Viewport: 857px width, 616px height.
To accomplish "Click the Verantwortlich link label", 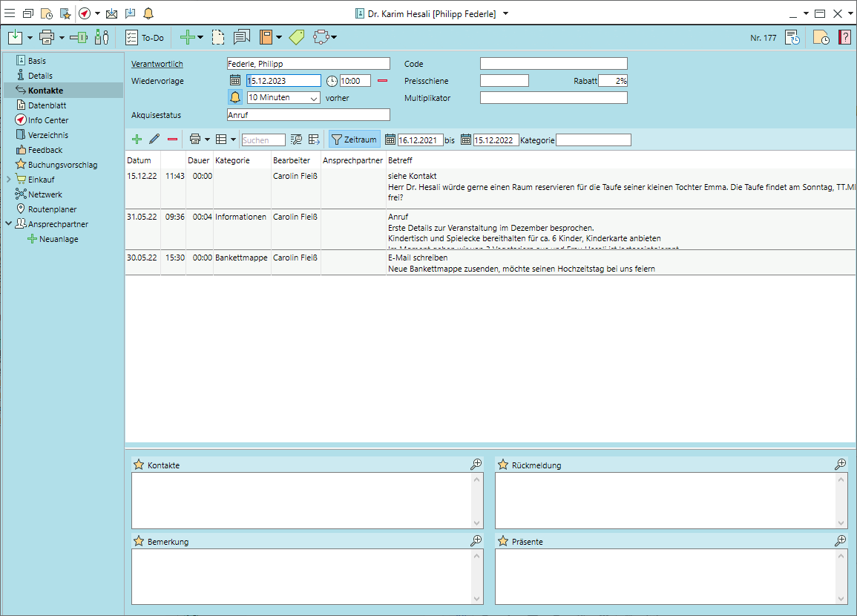I will (157, 64).
